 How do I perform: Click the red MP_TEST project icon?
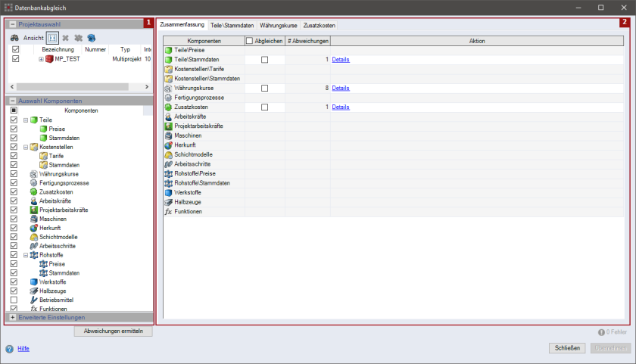pos(49,59)
